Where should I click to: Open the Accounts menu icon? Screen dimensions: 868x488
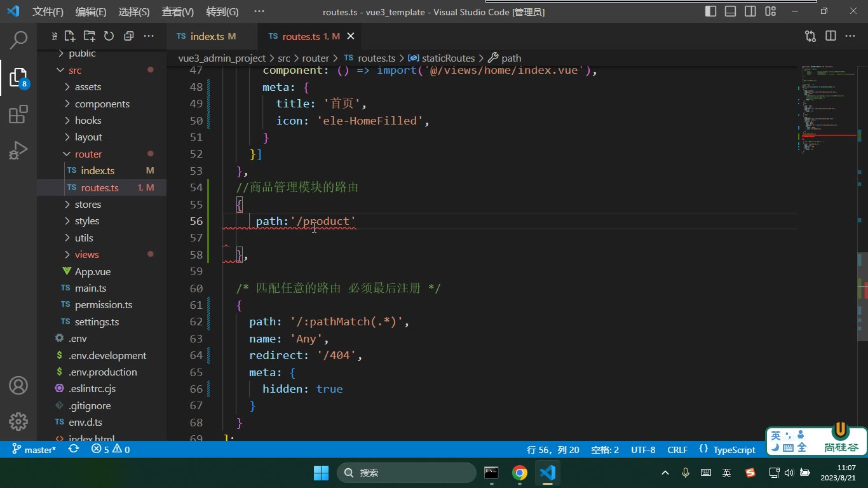18,385
